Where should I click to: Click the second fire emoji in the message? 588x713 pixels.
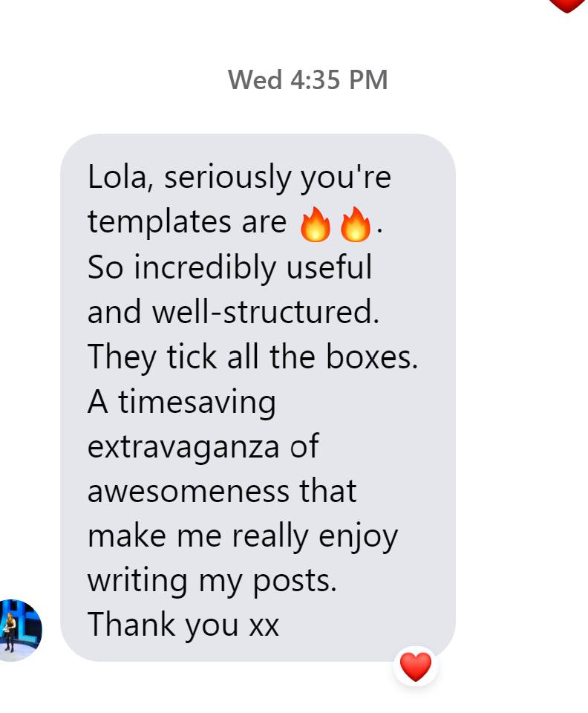pos(355,224)
